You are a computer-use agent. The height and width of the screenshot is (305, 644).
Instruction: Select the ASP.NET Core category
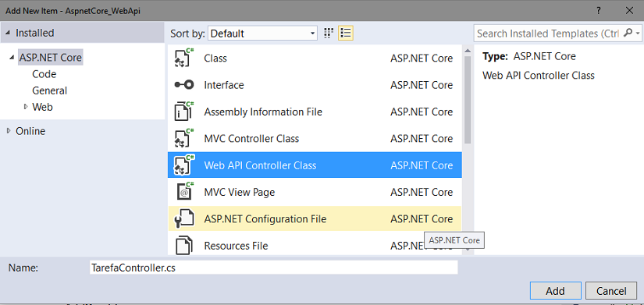(51, 58)
